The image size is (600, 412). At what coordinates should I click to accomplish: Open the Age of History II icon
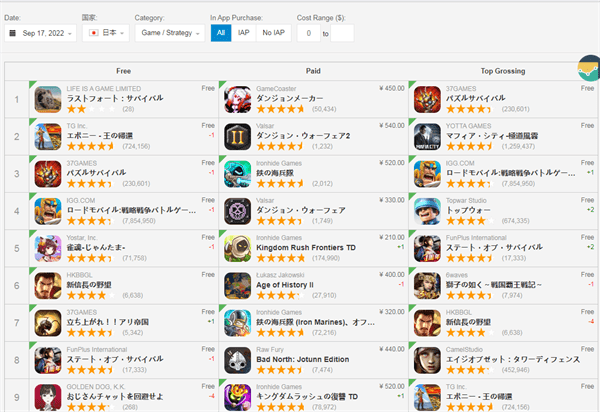coord(238,286)
